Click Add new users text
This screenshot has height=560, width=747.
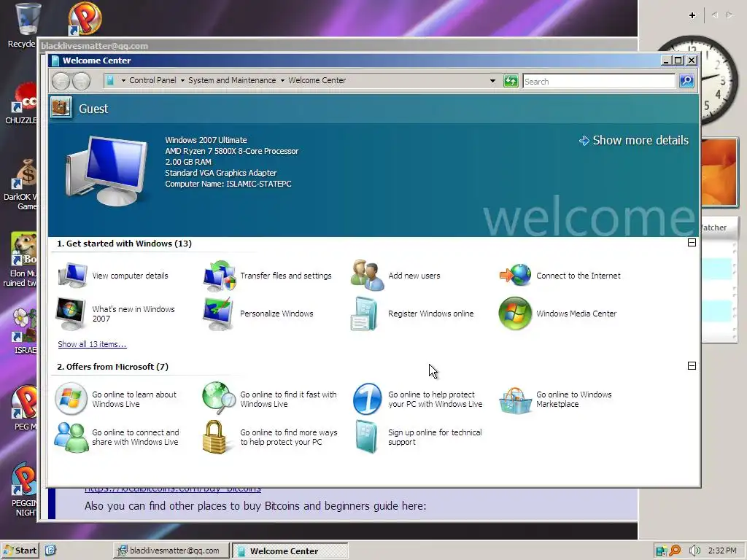414,276
